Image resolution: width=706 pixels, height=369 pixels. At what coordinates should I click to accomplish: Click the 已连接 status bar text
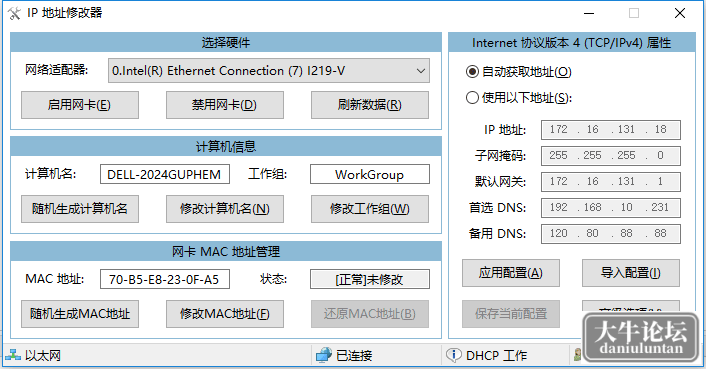(354, 356)
